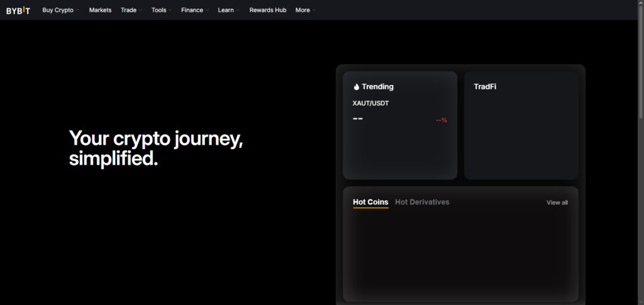The image size is (644, 305).
Task: Click the scrollbar up arrow
Action: click(641, 3)
